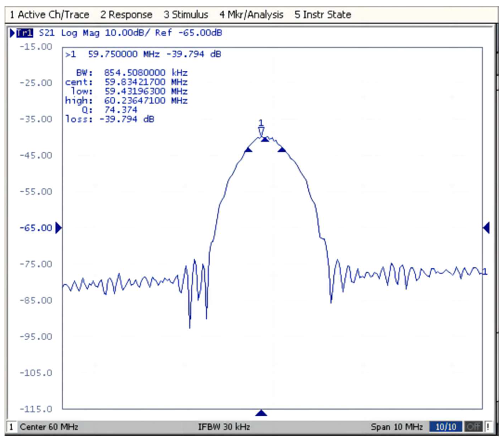Viewport: 504px width, 441px height.
Task: Click center frequency triangle below graph
Action: (261, 413)
